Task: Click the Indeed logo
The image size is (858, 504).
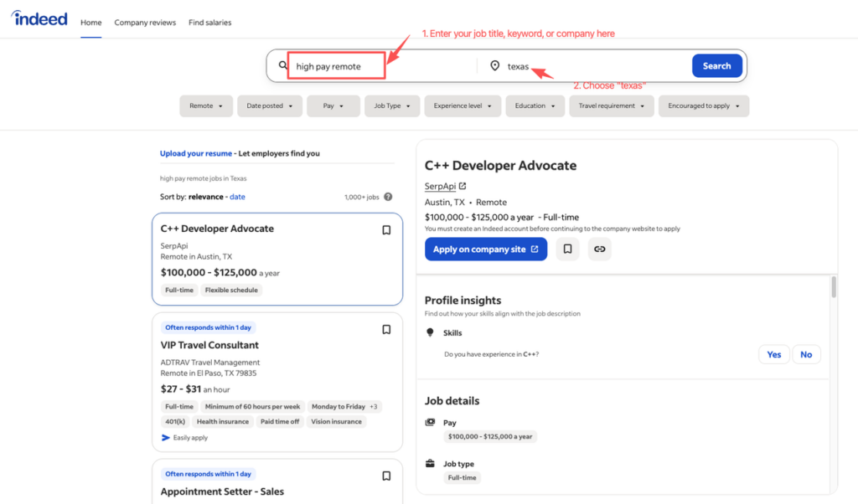Action: pos(39,18)
